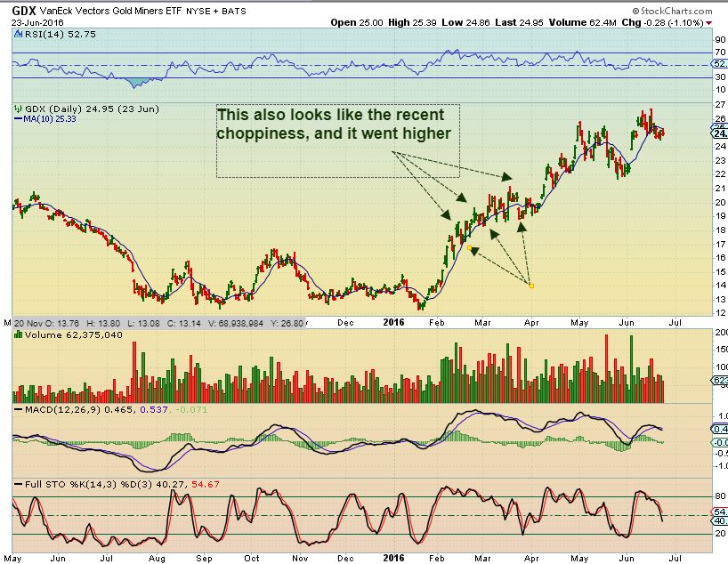This screenshot has width=728, height=564.
Task: Click the red down triangle after Chg
Action: [709, 23]
